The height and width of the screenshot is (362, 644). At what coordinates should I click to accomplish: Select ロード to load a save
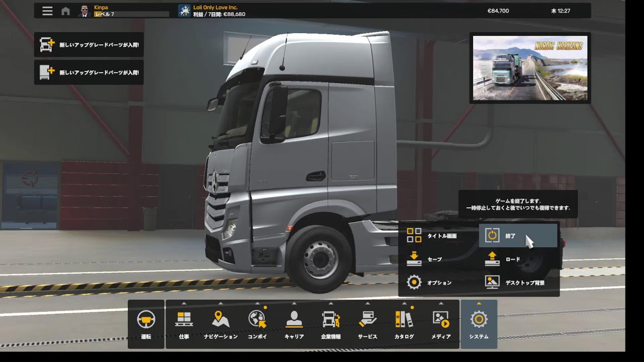tap(518, 259)
